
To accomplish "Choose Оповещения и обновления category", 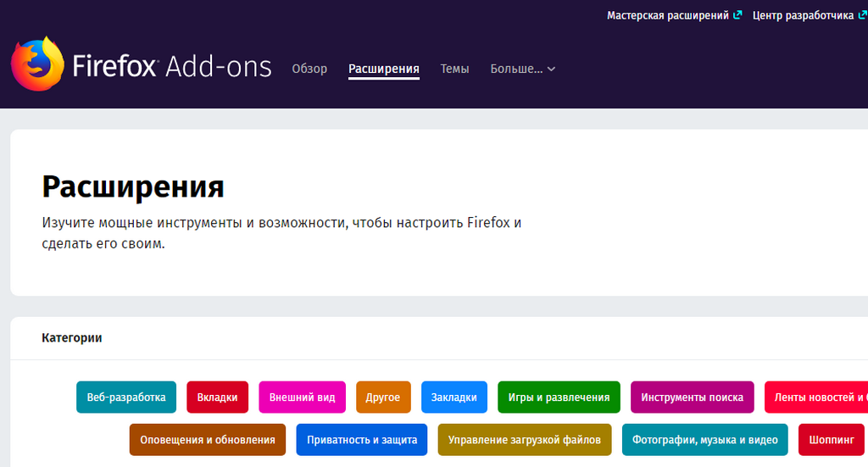I will pyautogui.click(x=208, y=440).
